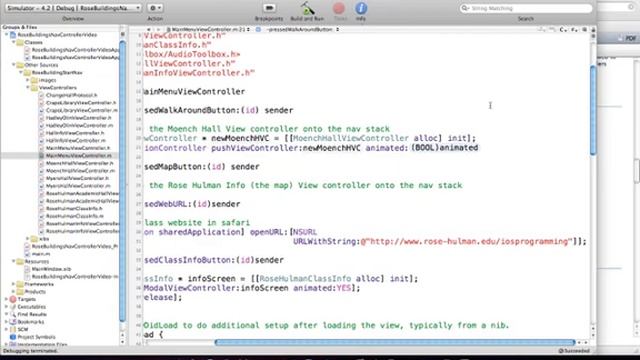The width and height of the screenshot is (640, 360).
Task: Click the editor lock icon in navigation bar
Action: click(593, 30)
